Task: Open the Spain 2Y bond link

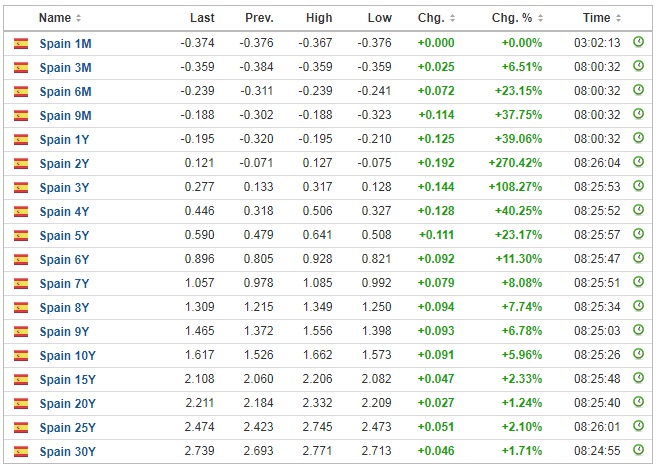Action: (x=64, y=163)
